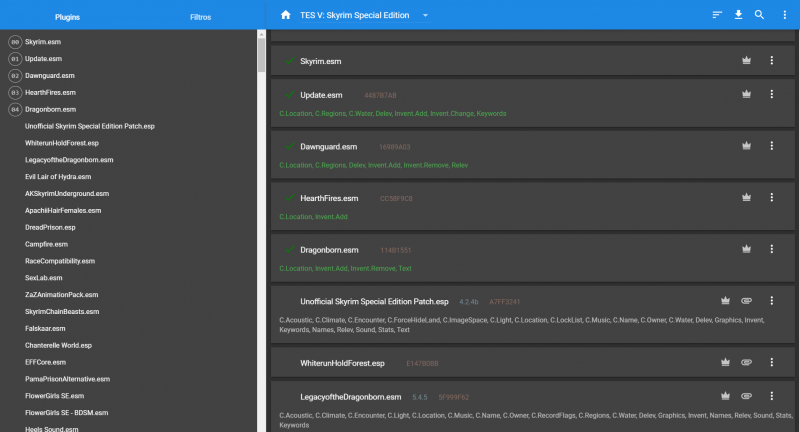
Task: Click the Dragonborn.esm CRC 114B1551 text
Action: (x=395, y=250)
